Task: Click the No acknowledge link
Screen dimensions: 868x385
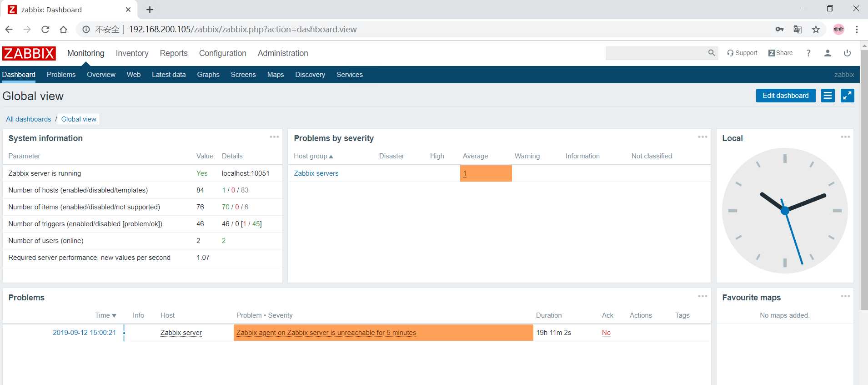Action: tap(606, 333)
